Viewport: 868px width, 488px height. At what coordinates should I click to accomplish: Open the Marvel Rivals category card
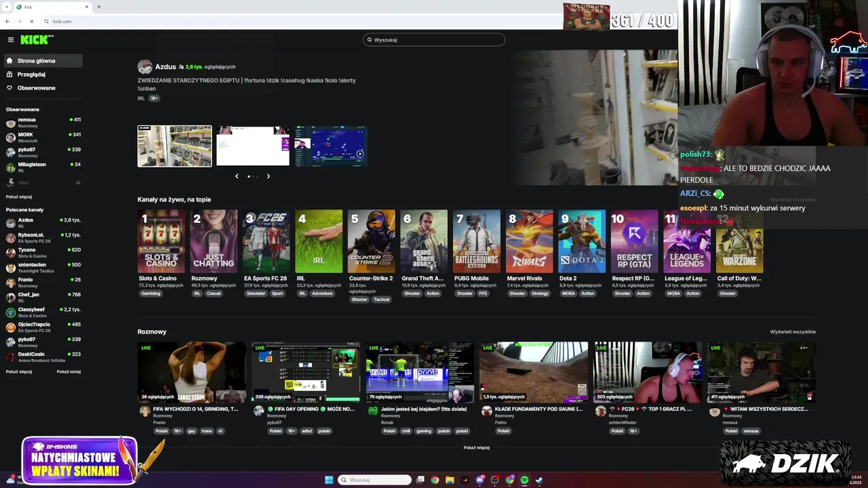click(530, 242)
